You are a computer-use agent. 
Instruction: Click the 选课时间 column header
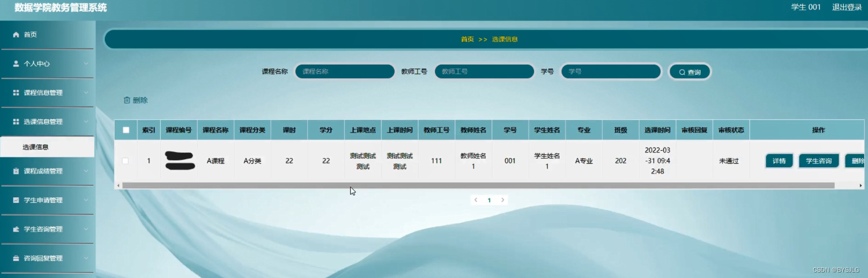[658, 130]
